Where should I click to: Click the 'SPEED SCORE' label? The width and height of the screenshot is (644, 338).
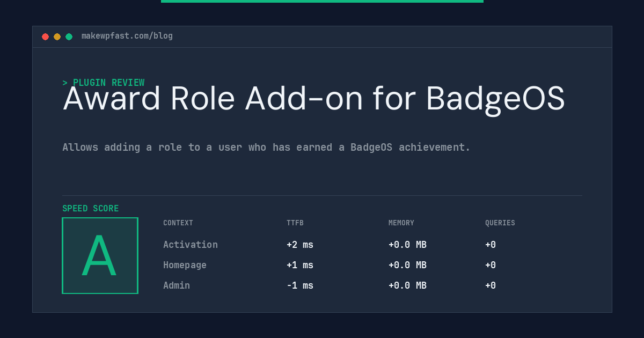click(91, 209)
